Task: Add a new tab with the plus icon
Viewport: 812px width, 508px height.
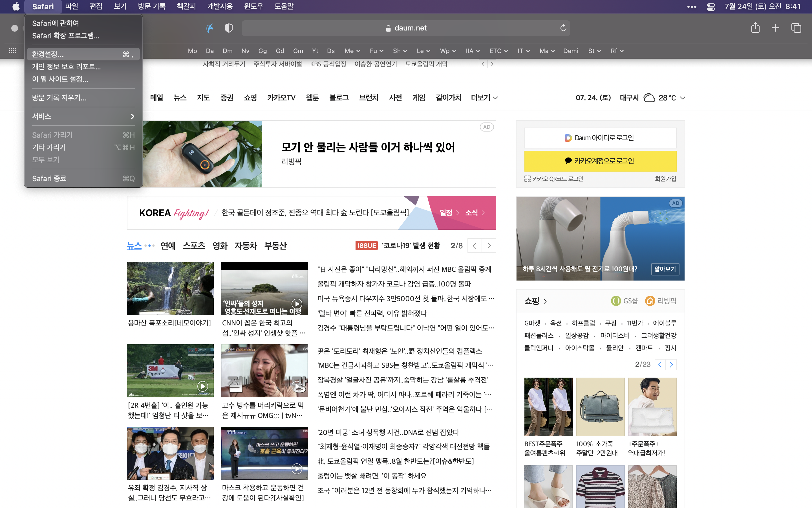Action: tap(775, 28)
